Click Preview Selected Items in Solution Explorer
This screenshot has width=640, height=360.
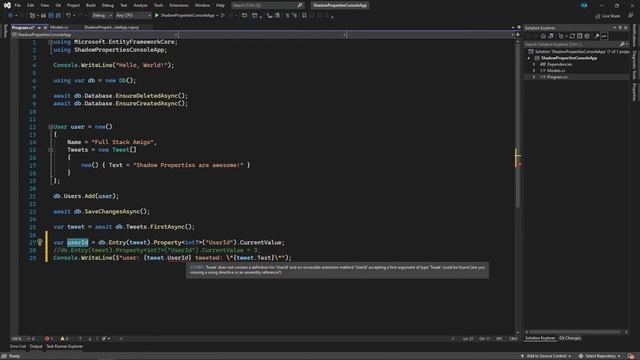tap(604, 36)
